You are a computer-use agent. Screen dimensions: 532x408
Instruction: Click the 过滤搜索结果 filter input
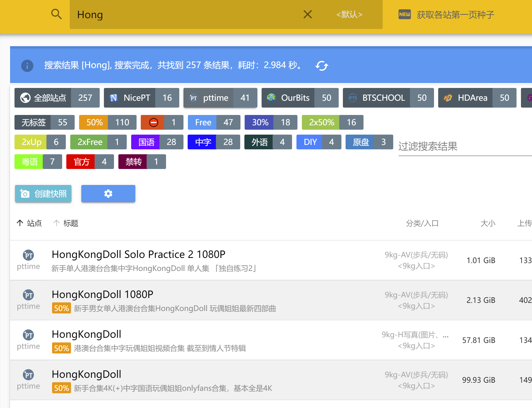(462, 146)
